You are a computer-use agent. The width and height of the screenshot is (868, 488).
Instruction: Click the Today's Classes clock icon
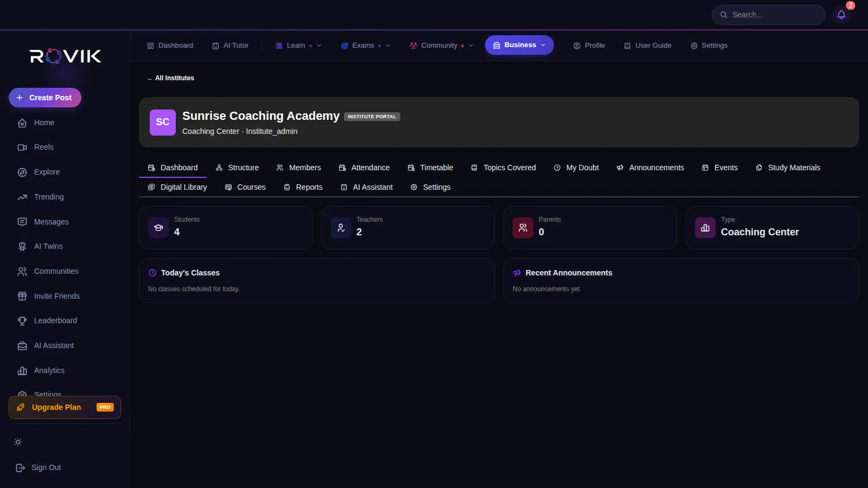152,273
